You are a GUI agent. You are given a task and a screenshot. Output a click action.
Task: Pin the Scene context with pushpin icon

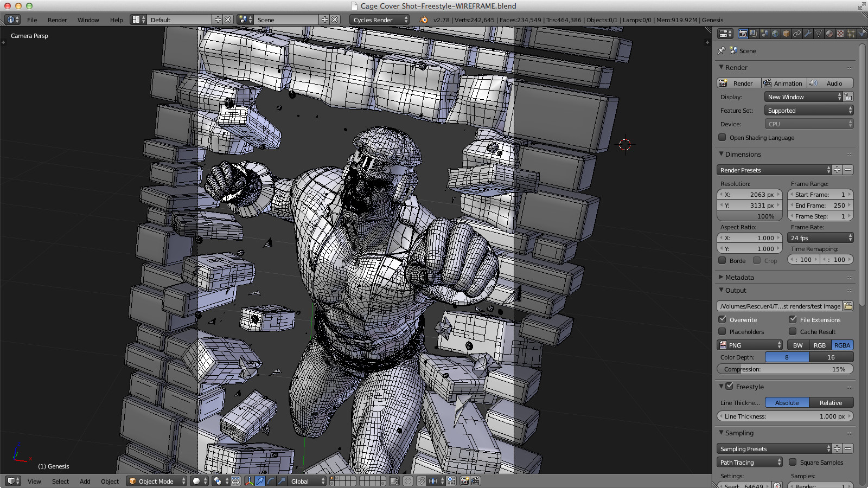721,50
